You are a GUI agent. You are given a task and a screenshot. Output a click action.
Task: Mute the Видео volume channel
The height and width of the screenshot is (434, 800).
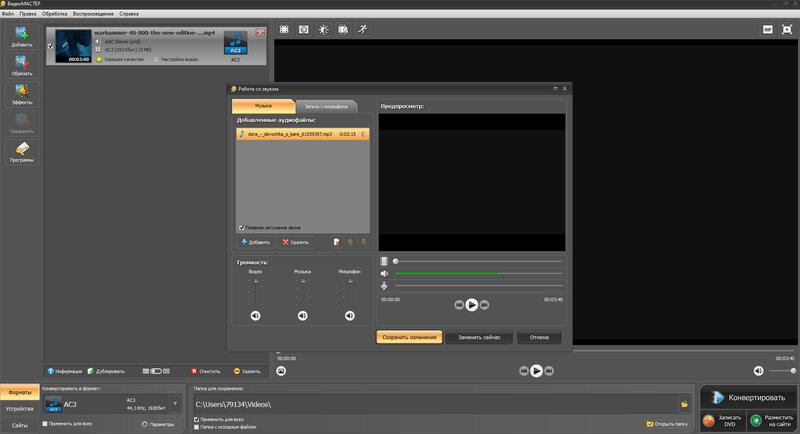coord(256,316)
